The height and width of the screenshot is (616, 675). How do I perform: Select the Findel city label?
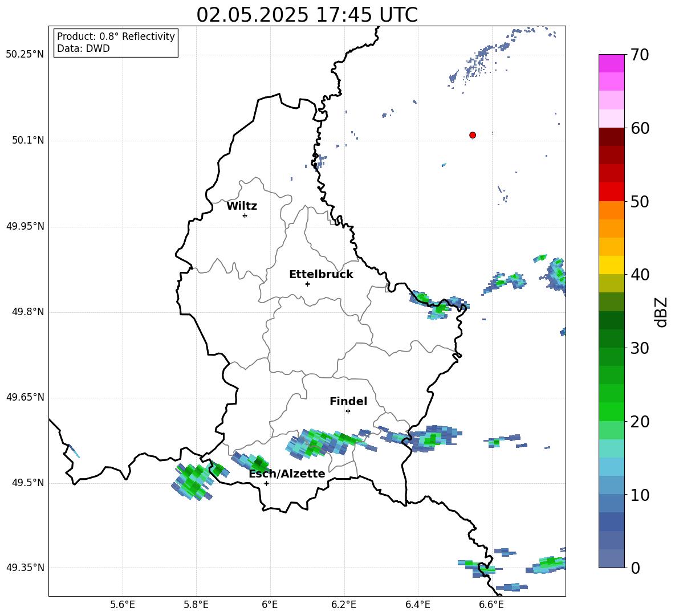tap(348, 401)
